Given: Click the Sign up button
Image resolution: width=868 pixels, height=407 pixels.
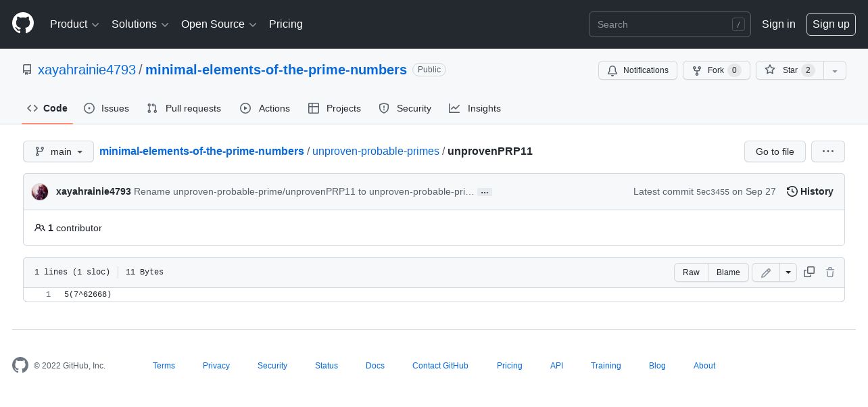Looking at the screenshot, I should (831, 24).
